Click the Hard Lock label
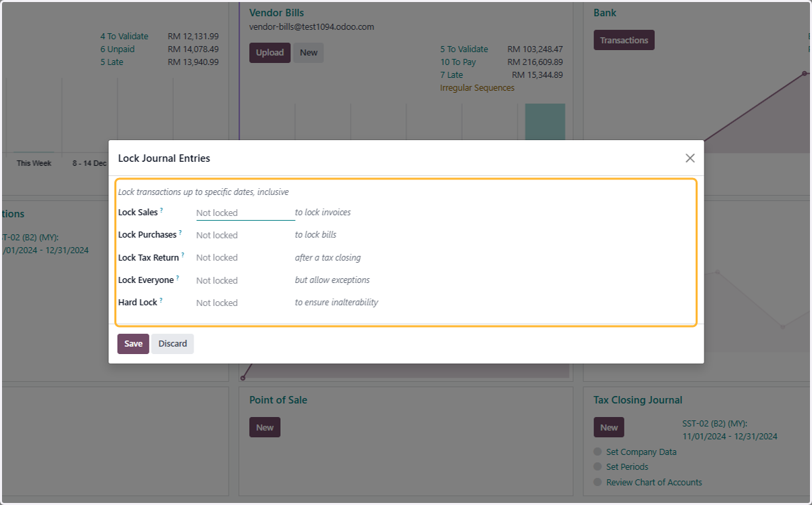The image size is (812, 505). 138,303
